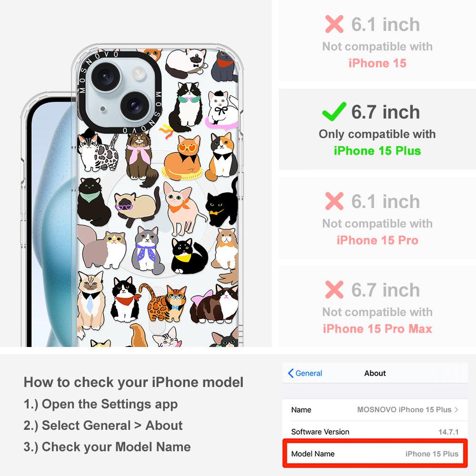Open the Name row chevron arrow
476x476 pixels.
point(456,409)
